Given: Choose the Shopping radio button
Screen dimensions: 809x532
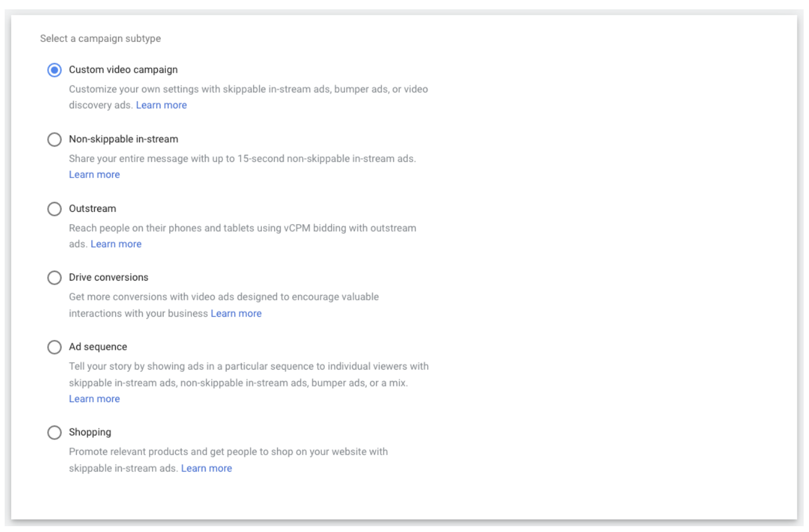Looking at the screenshot, I should tap(54, 432).
